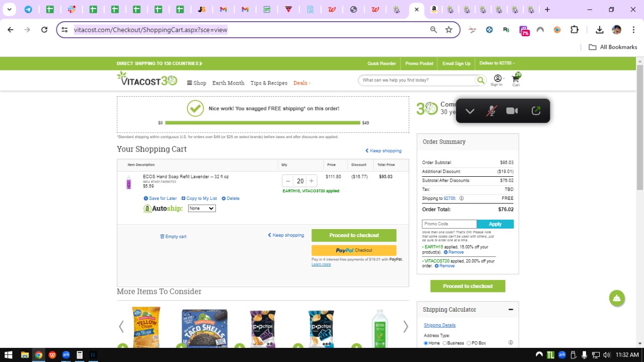Toggle the camera in the overlay

(512, 111)
